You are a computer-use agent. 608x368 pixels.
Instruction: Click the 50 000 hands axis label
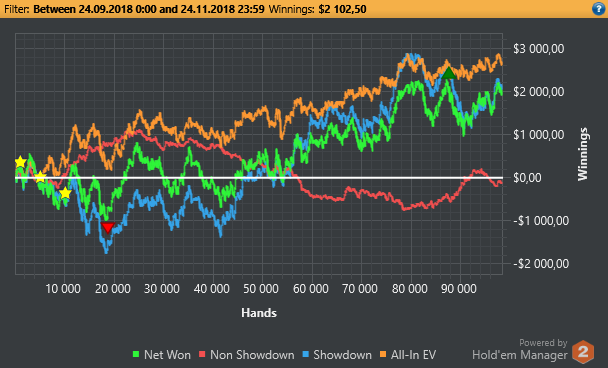[x=261, y=289]
